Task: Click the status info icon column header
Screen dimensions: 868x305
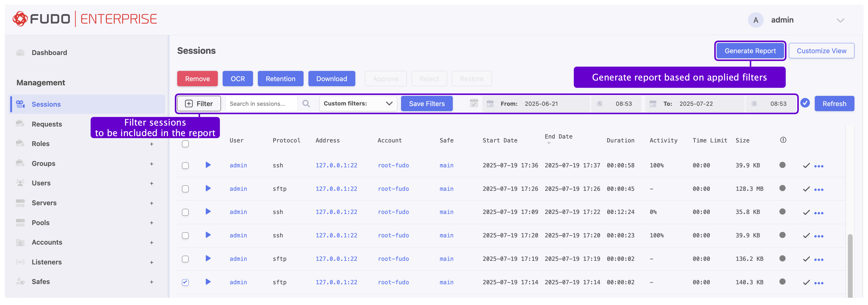Action: (x=783, y=140)
